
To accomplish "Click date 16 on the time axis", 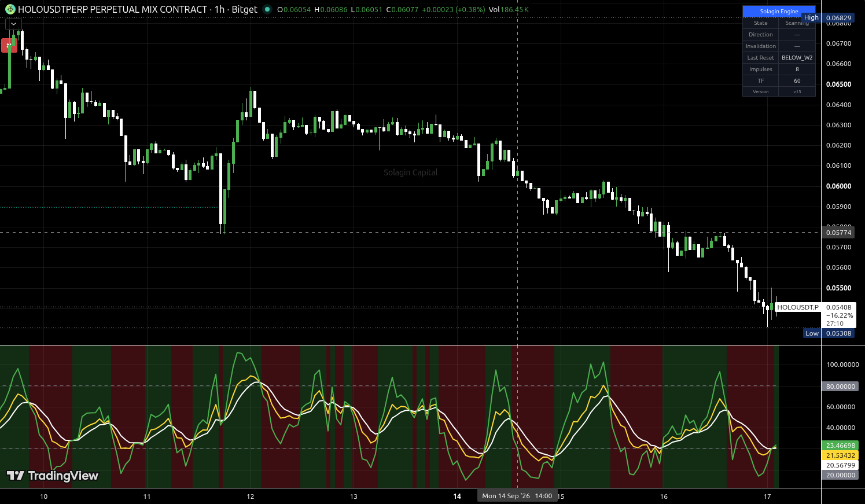I will 664,496.
